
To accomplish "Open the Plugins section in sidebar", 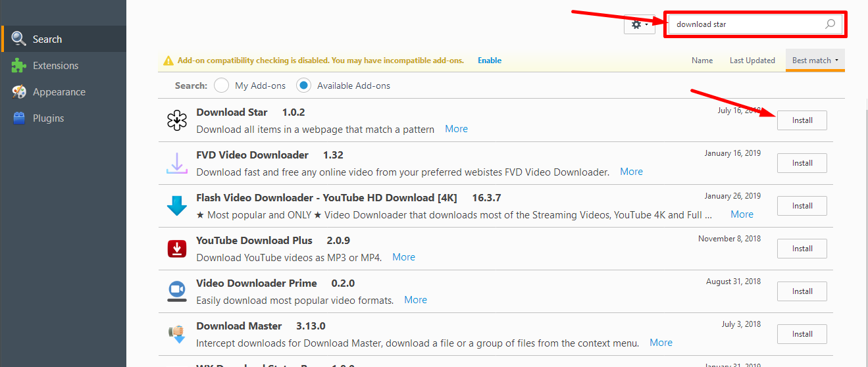I will point(63,118).
